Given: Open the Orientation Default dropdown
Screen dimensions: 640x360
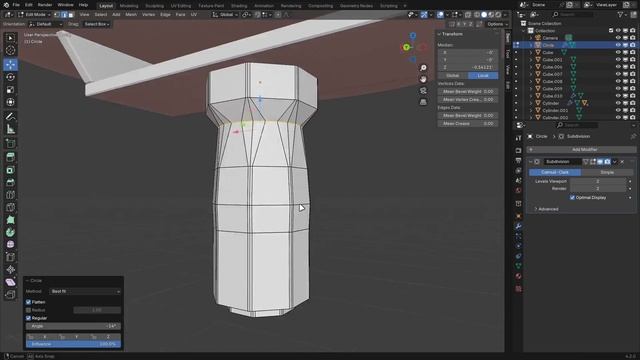Looking at the screenshot, I should pyautogui.click(x=46, y=24).
